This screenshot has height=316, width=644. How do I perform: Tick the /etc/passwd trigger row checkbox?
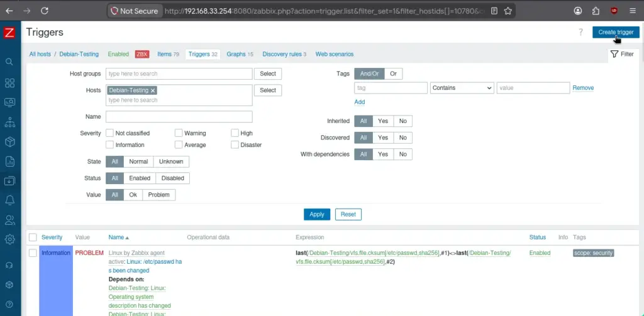pyautogui.click(x=33, y=253)
